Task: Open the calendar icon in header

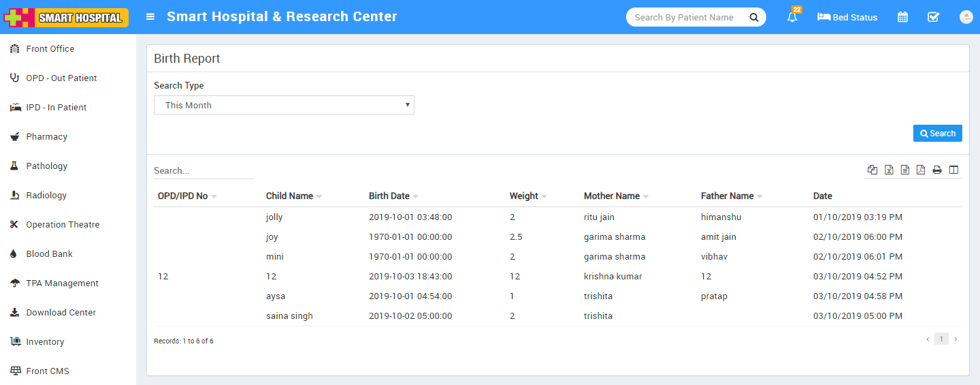Action: pos(902,17)
